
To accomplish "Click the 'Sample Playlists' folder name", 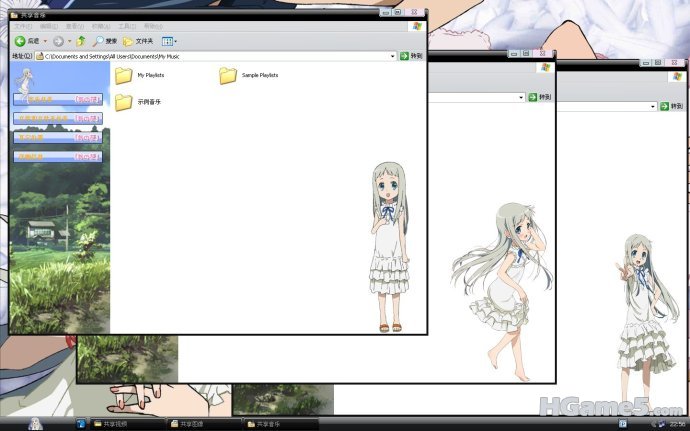I will click(x=260, y=75).
